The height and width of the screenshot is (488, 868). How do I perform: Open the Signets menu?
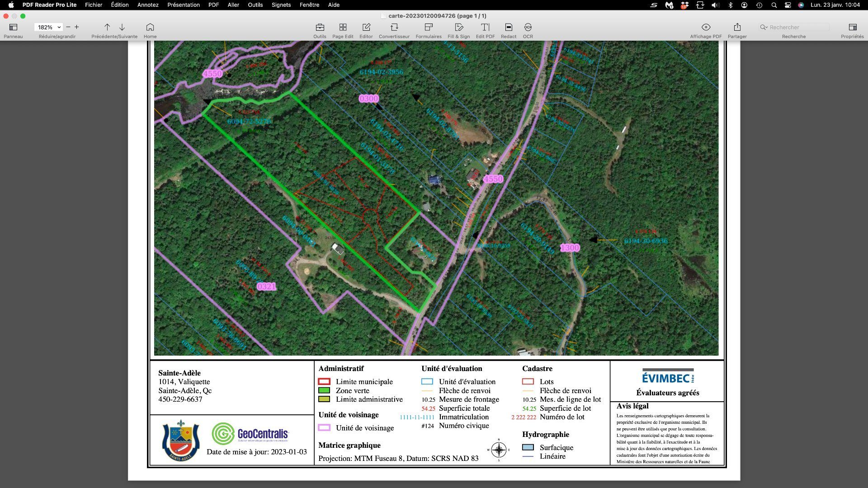click(281, 5)
